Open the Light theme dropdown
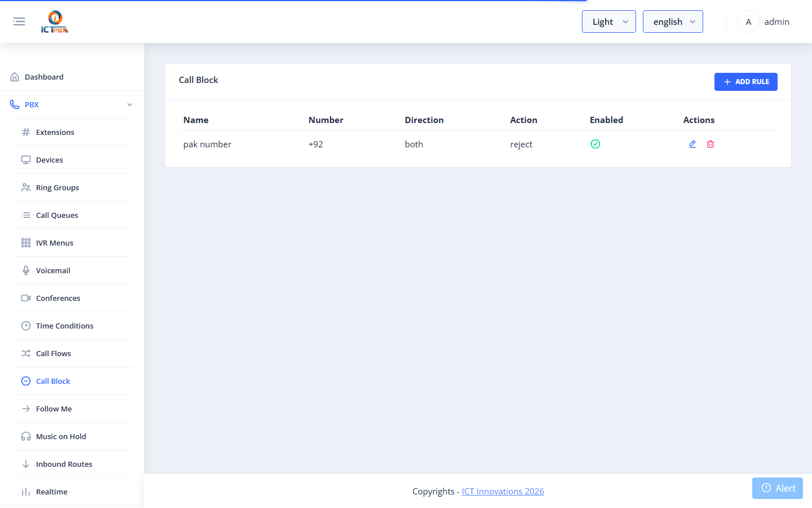 point(609,21)
